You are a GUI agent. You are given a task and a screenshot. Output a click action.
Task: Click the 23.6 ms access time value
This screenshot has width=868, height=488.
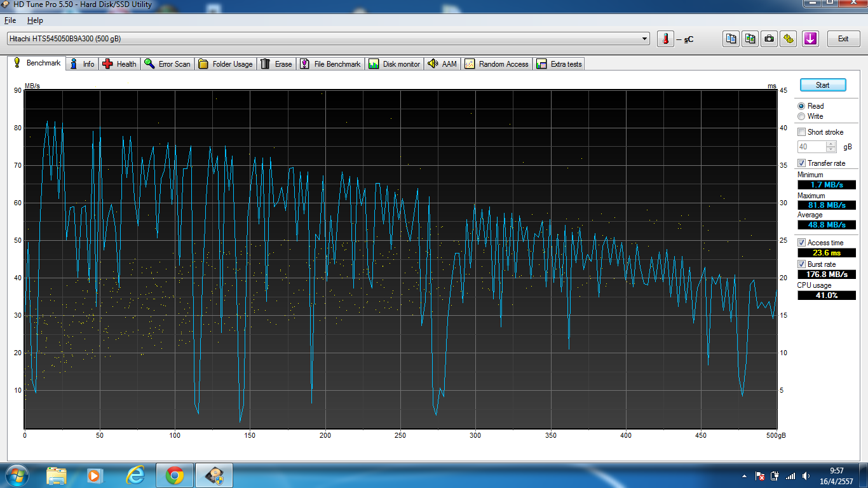[x=826, y=253]
